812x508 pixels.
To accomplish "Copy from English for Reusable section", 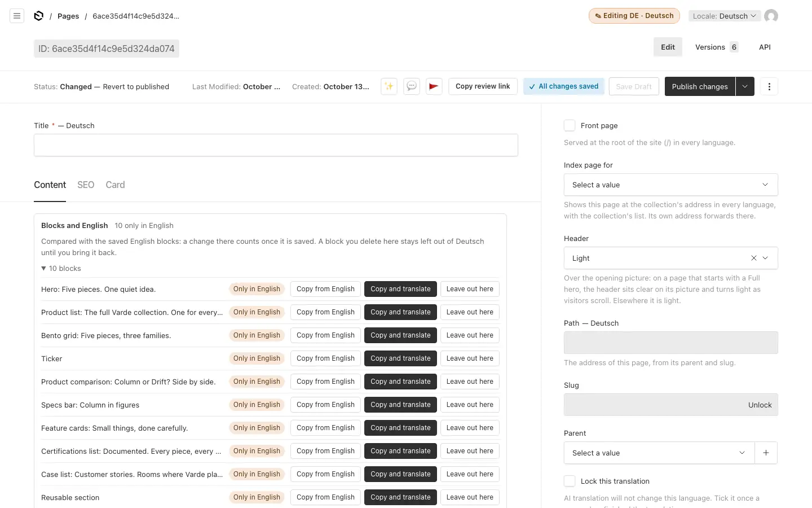I will coord(325,497).
